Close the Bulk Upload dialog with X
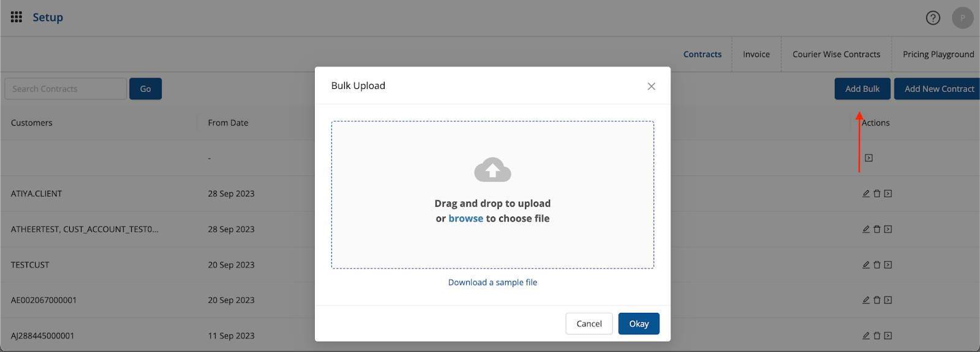 tap(651, 86)
